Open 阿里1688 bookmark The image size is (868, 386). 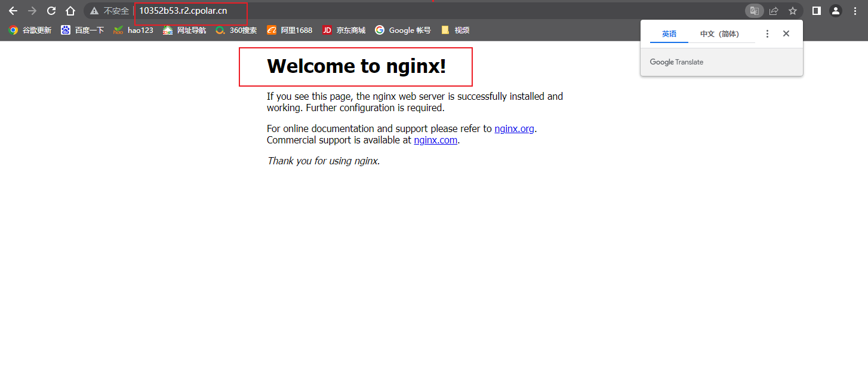point(290,30)
